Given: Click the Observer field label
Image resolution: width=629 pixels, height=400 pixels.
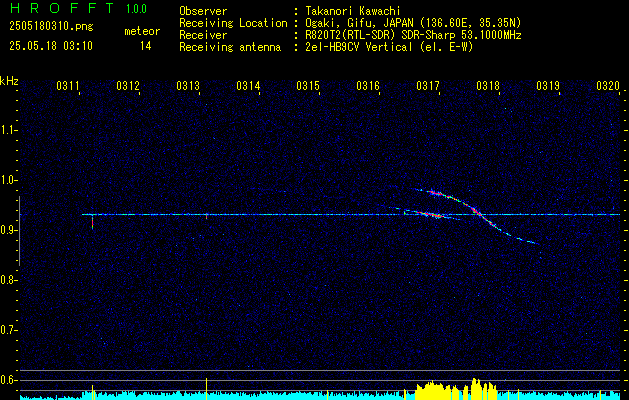Looking at the screenshot, I should (x=203, y=11).
